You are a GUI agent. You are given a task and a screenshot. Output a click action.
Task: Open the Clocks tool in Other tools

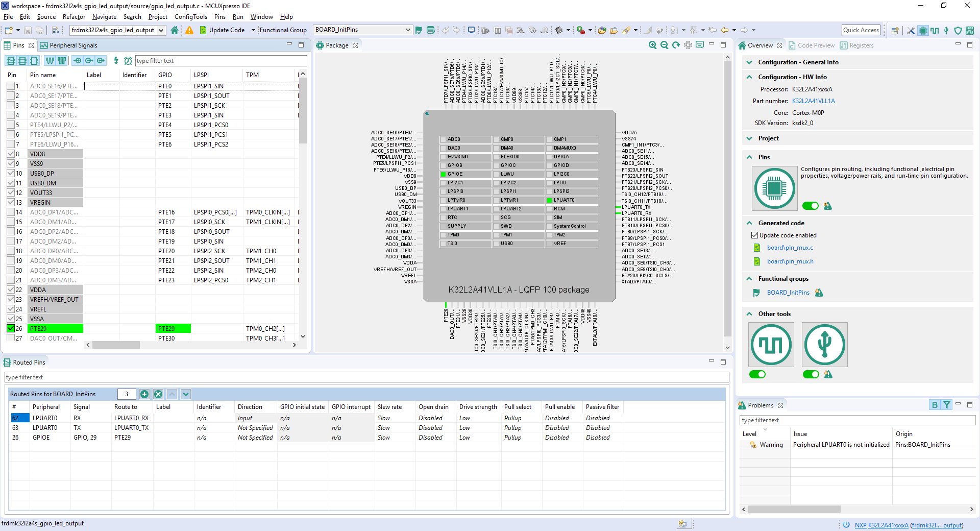(771, 345)
